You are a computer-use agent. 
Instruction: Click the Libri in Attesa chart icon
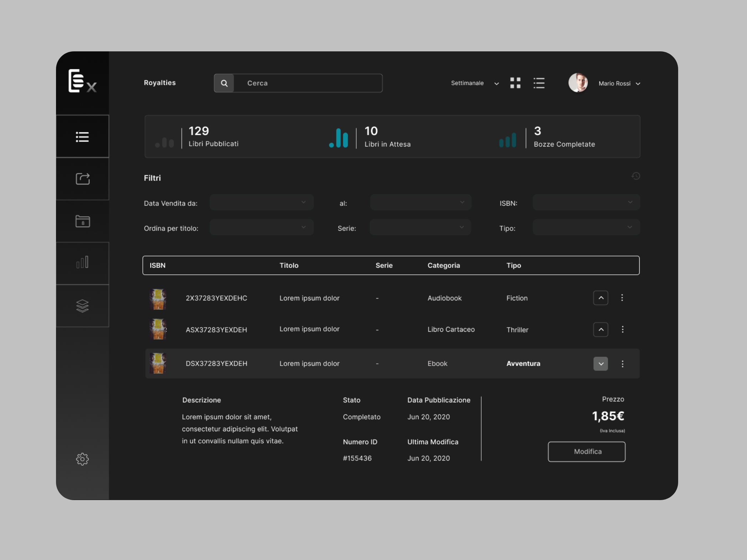pyautogui.click(x=338, y=138)
